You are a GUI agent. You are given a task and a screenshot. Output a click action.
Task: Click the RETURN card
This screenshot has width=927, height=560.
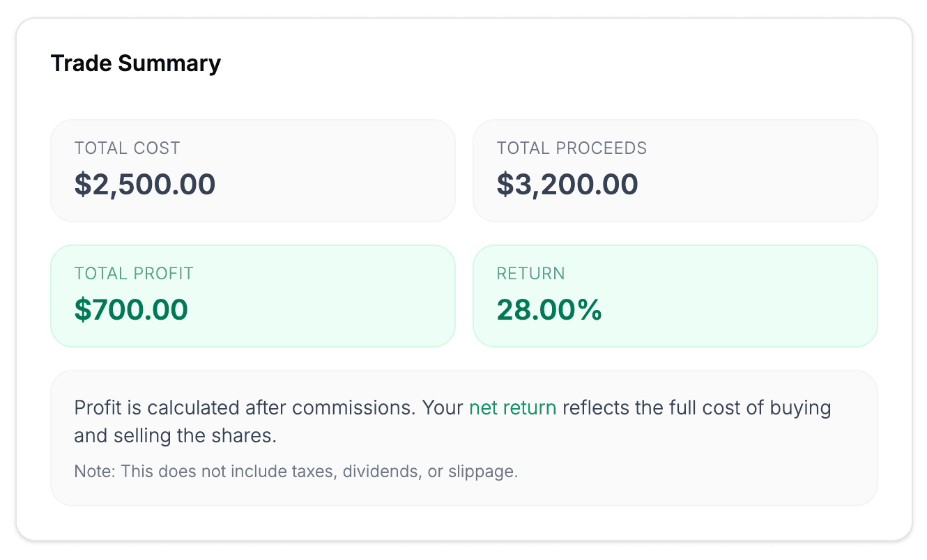pos(675,295)
